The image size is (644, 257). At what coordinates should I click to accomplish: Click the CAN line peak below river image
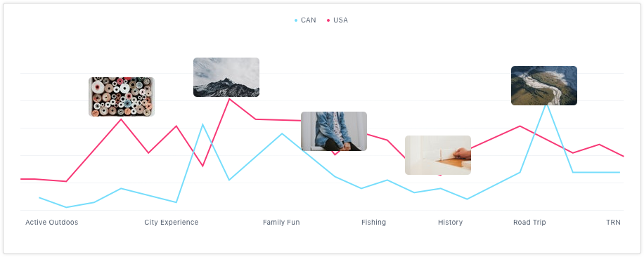tap(546, 105)
